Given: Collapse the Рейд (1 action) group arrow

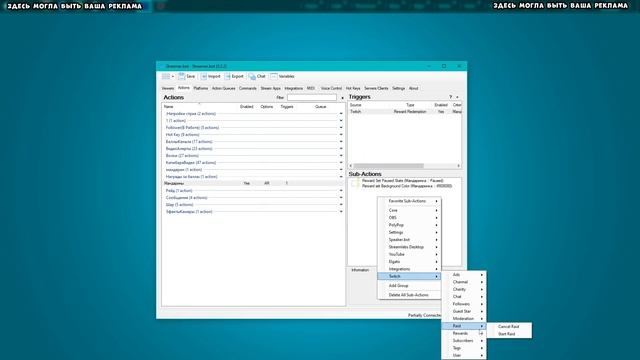Looking at the screenshot, I should 341,191.
